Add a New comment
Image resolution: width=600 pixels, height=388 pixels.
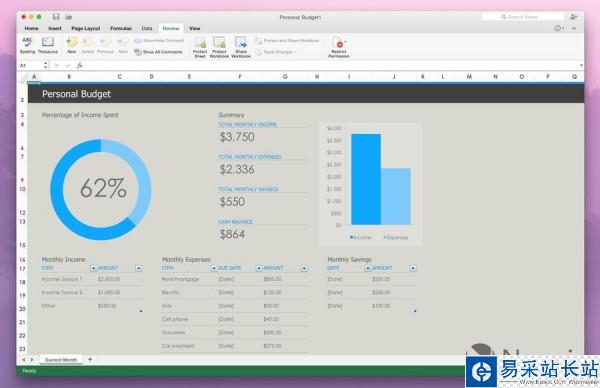(x=72, y=46)
